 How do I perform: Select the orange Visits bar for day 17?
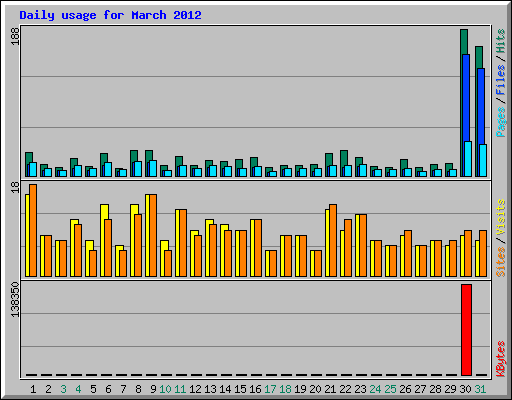273,263
